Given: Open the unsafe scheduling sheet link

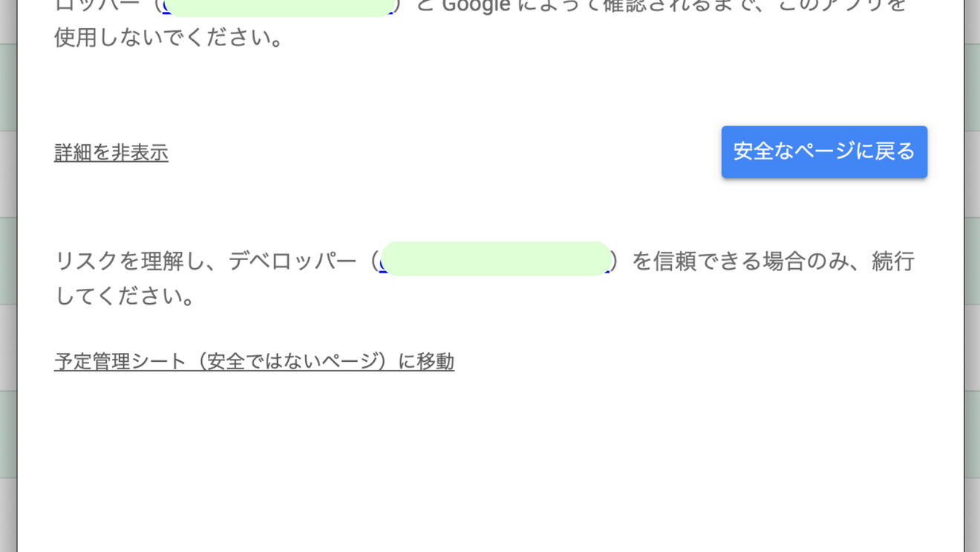Looking at the screenshot, I should click(254, 361).
